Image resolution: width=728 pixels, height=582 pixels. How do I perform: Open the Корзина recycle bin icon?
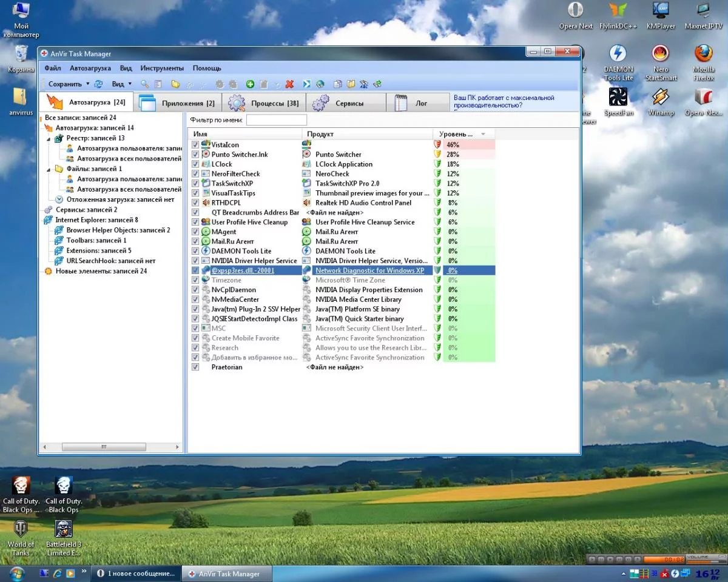(21, 58)
